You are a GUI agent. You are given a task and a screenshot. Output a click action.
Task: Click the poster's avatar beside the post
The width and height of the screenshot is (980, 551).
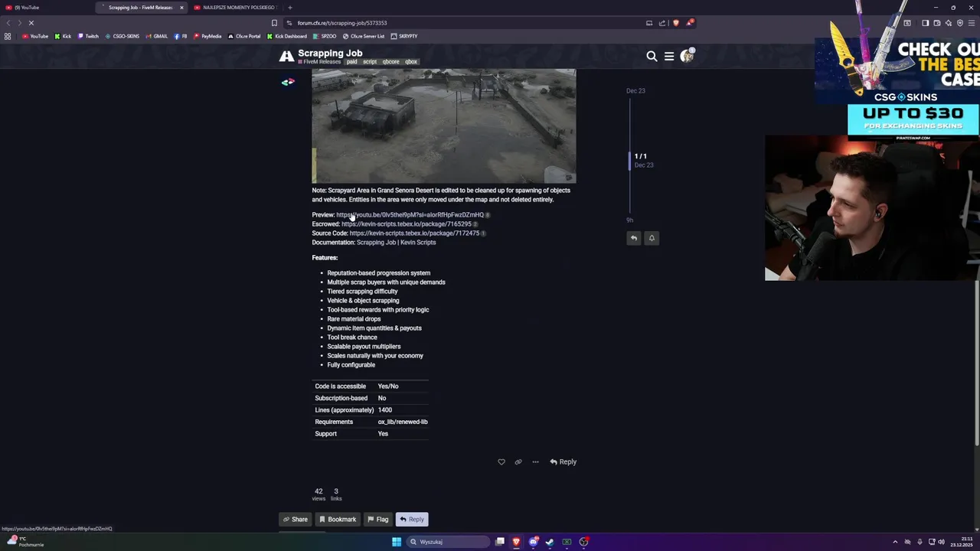(288, 82)
